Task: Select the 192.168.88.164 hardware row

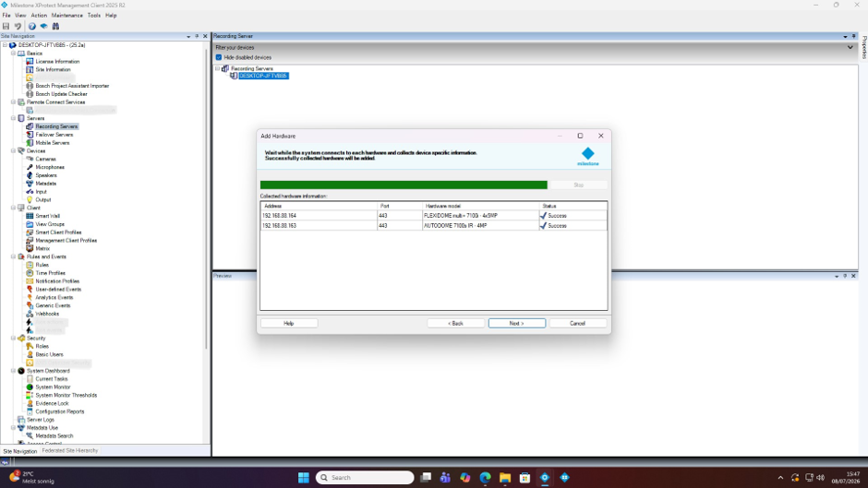Action: [x=433, y=216]
